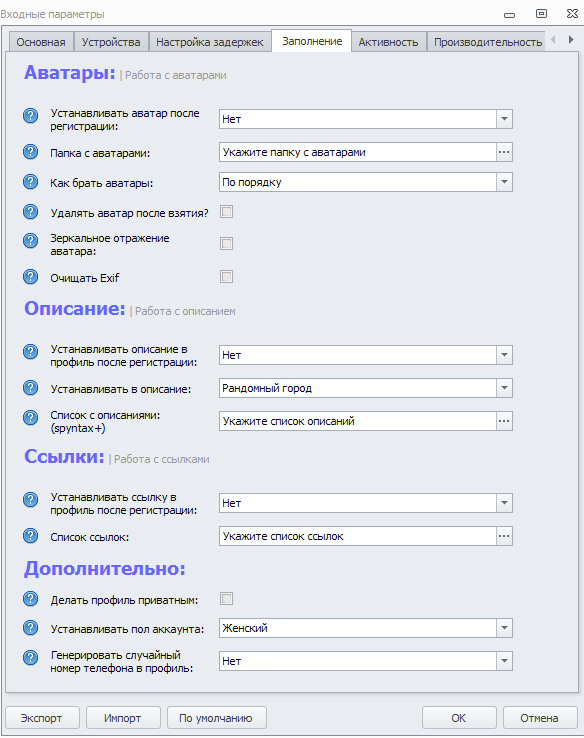The image size is (584, 738).
Task: Open help icon for Как брать аватары
Action: pos(31,182)
